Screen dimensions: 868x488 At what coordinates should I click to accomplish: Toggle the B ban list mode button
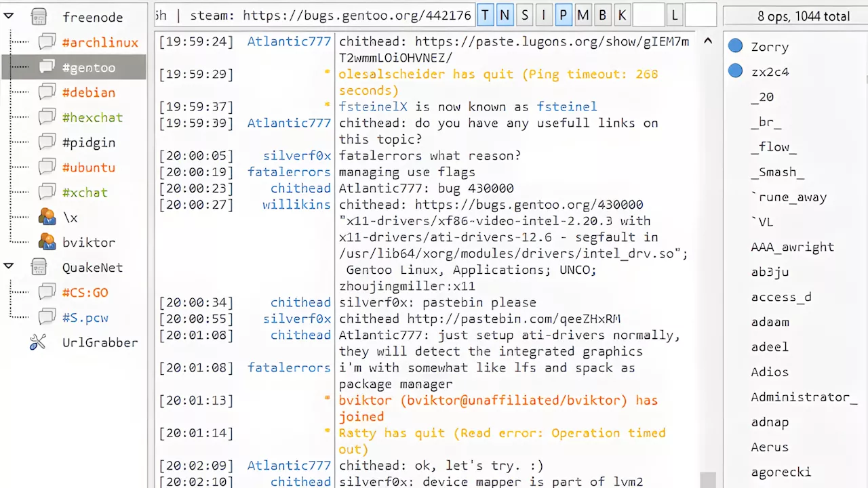coord(602,15)
